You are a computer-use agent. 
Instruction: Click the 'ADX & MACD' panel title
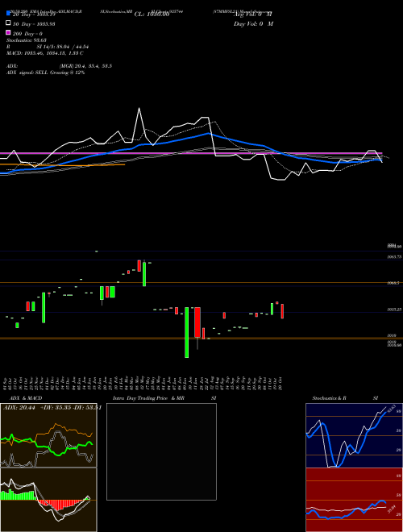(26, 398)
